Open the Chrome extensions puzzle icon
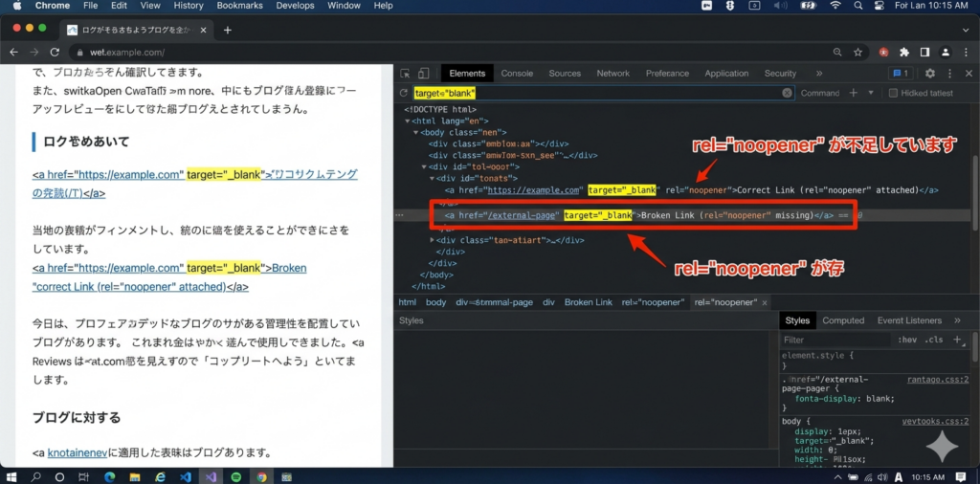 (x=903, y=53)
